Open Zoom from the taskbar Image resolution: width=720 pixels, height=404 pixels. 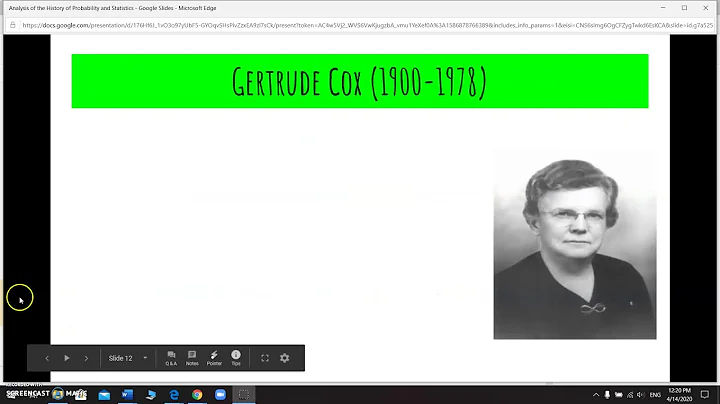tap(220, 395)
